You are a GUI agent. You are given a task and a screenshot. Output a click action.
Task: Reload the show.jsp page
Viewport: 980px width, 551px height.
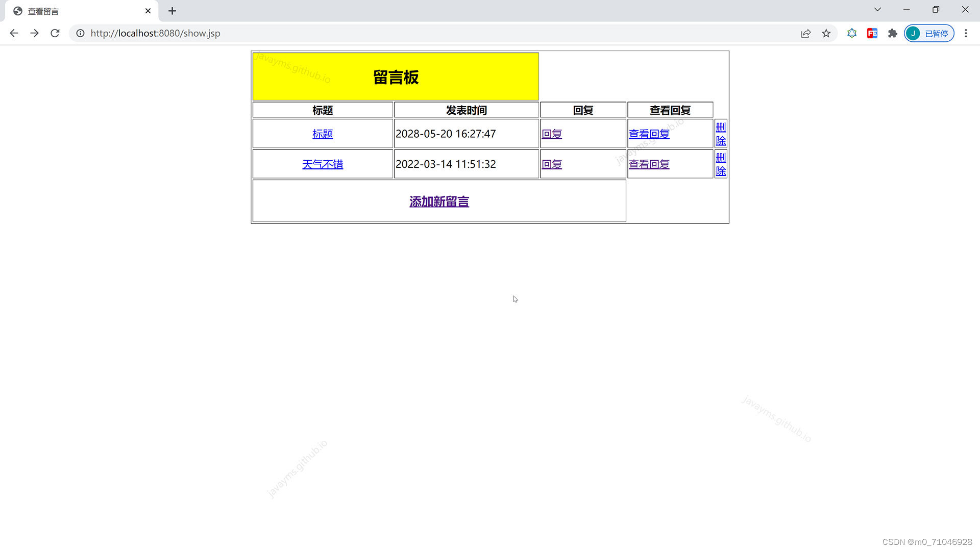pyautogui.click(x=55, y=33)
